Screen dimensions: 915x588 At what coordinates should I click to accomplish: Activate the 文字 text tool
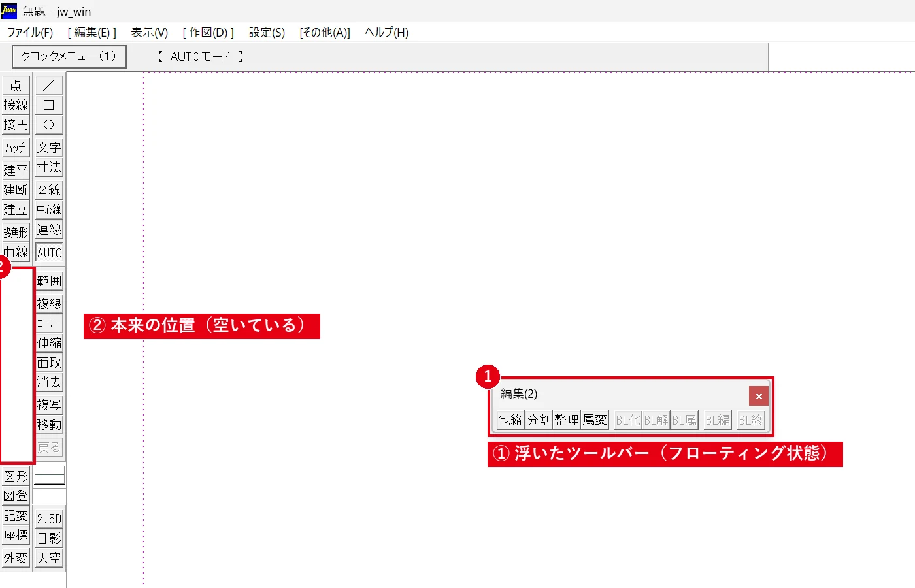(x=49, y=148)
